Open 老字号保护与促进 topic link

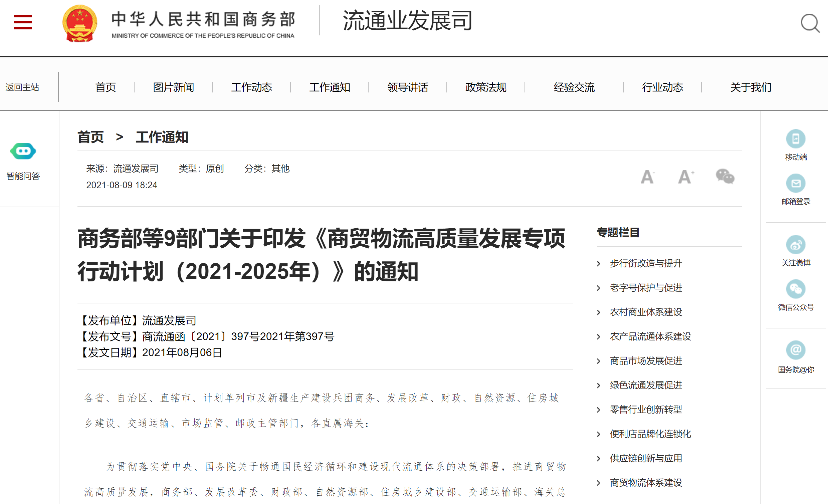(x=645, y=288)
